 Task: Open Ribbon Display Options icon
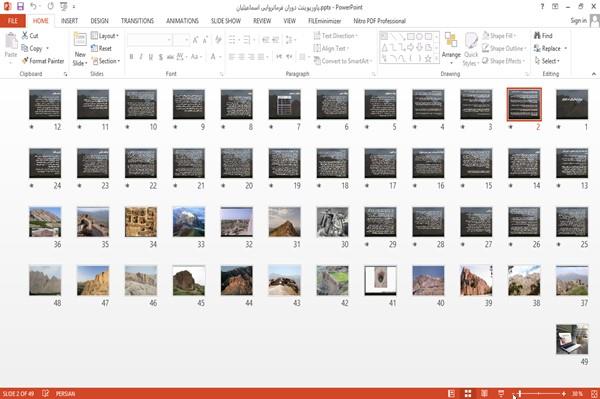555,7
